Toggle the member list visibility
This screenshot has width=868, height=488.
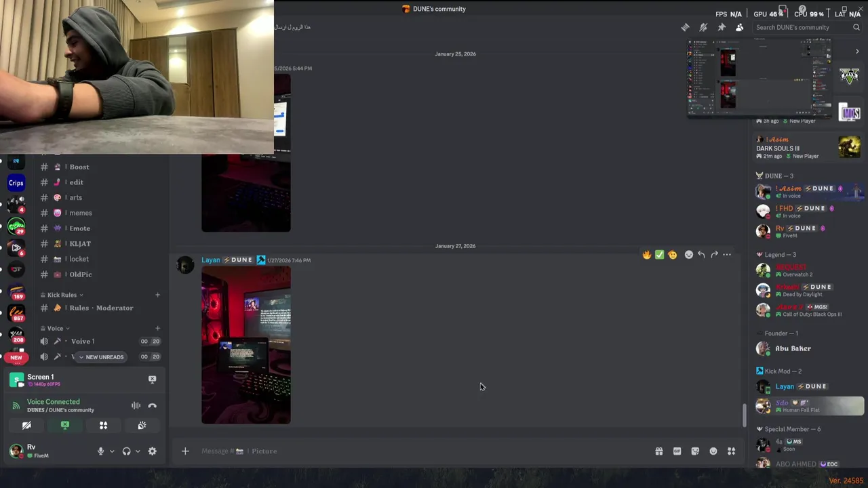(739, 27)
